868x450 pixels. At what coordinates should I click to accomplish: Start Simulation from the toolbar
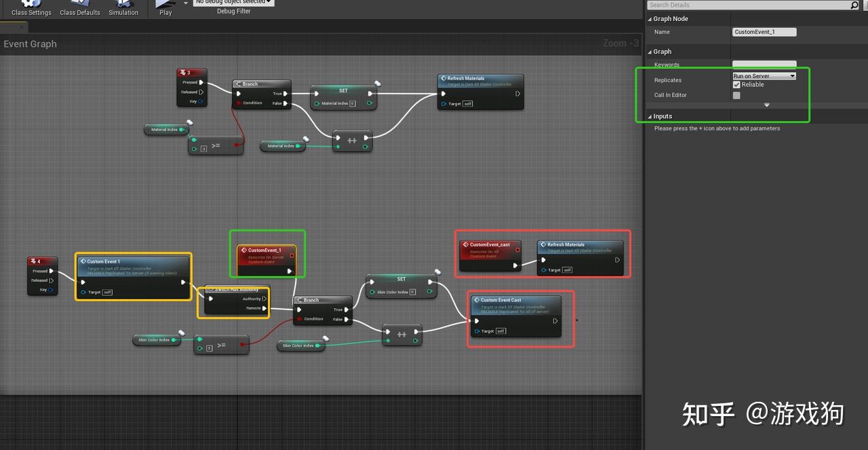tap(123, 8)
